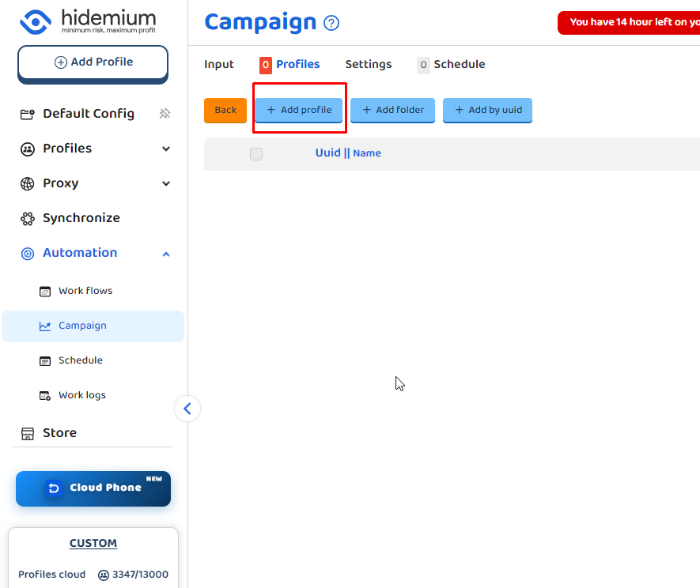Viewport: 700px width, 588px height.
Task: Collapse the Automation section chevron
Action: [x=166, y=254]
